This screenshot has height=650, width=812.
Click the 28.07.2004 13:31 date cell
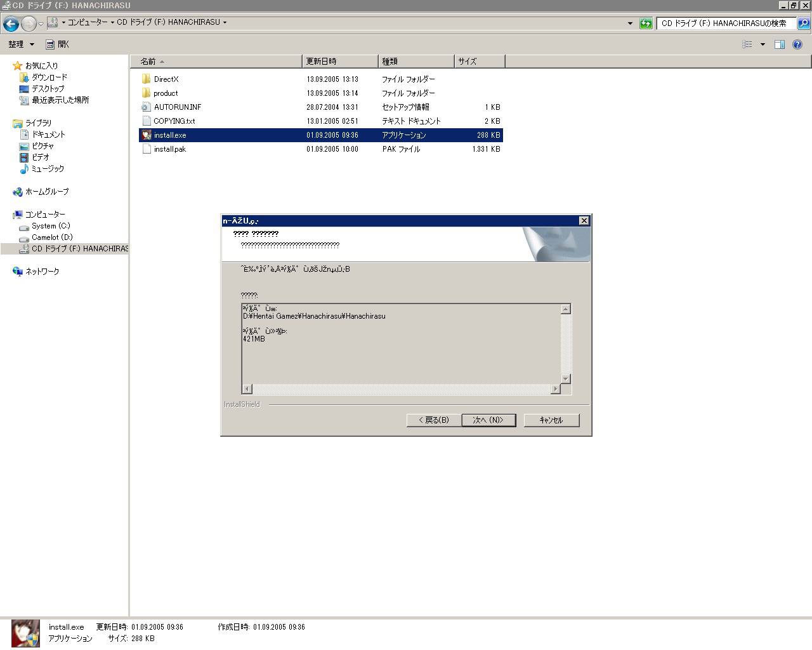click(332, 107)
